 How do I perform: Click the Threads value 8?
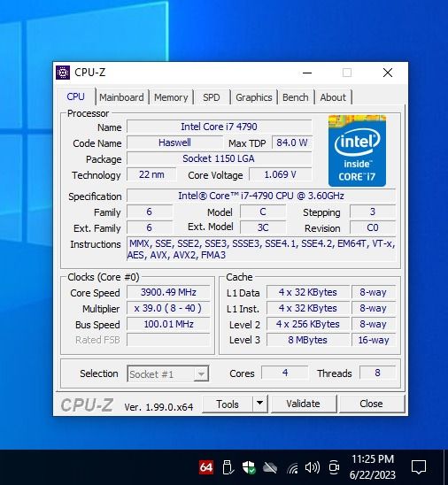tap(377, 373)
